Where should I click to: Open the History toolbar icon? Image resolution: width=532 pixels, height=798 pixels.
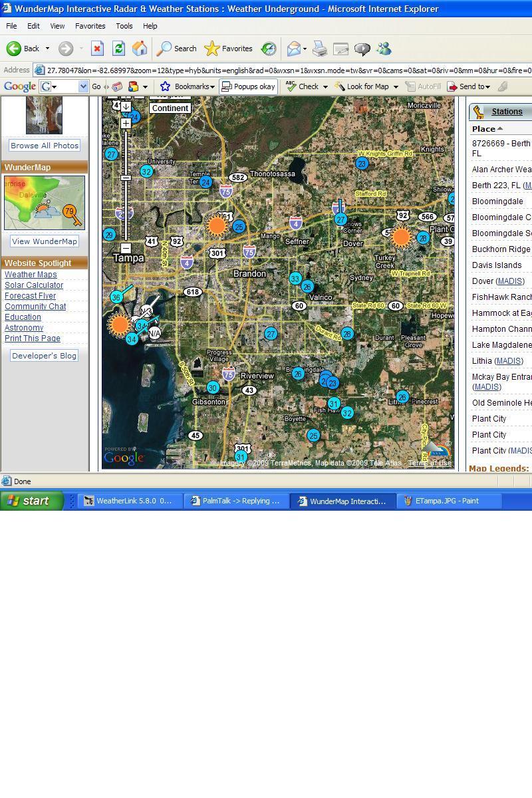pos(269,49)
